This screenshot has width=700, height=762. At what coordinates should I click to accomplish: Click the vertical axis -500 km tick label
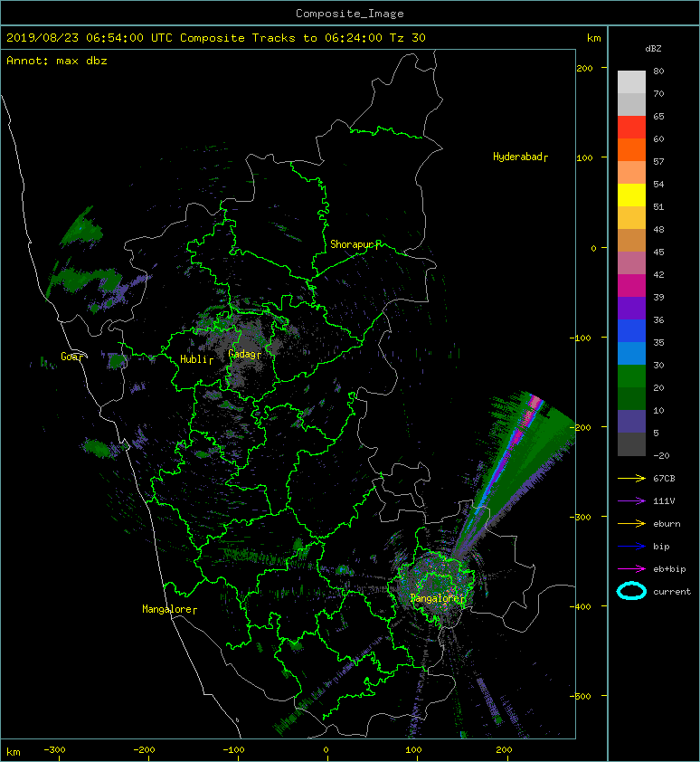(x=581, y=697)
